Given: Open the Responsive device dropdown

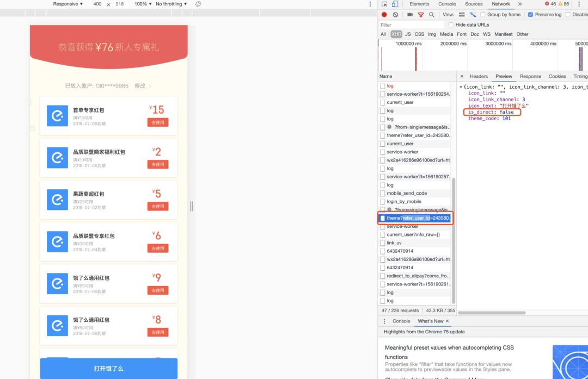Looking at the screenshot, I should click(x=68, y=4).
